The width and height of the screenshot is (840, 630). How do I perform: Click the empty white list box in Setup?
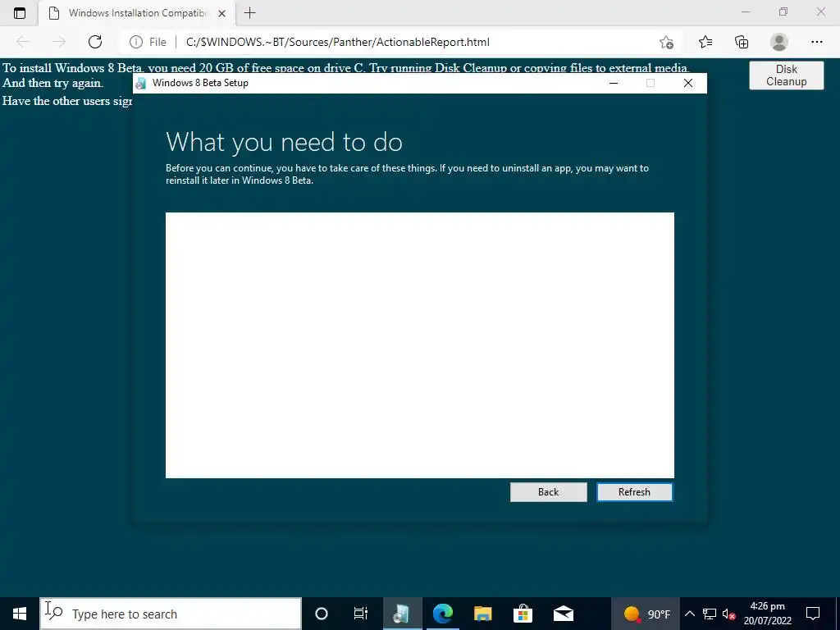419,345
